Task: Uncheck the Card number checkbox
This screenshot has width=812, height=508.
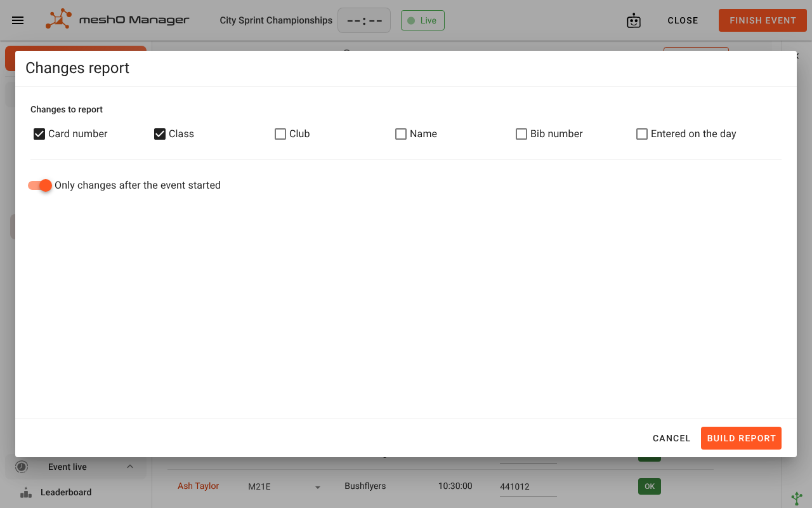Action: (39, 134)
